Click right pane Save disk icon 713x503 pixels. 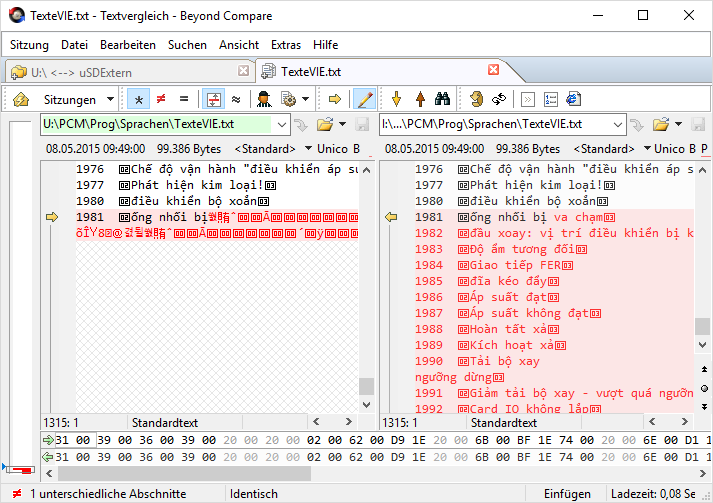tap(698, 124)
